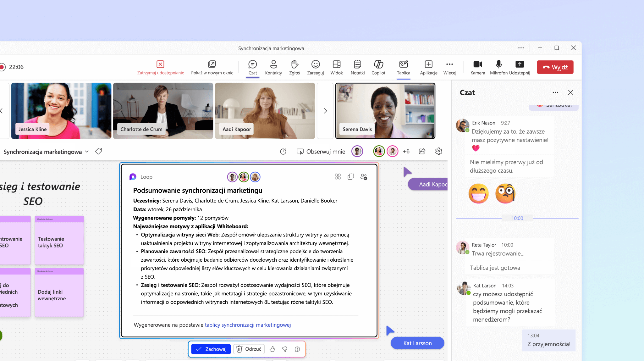The image size is (644, 361).
Task: Toggle the Kamera on or off
Action: 478,67
